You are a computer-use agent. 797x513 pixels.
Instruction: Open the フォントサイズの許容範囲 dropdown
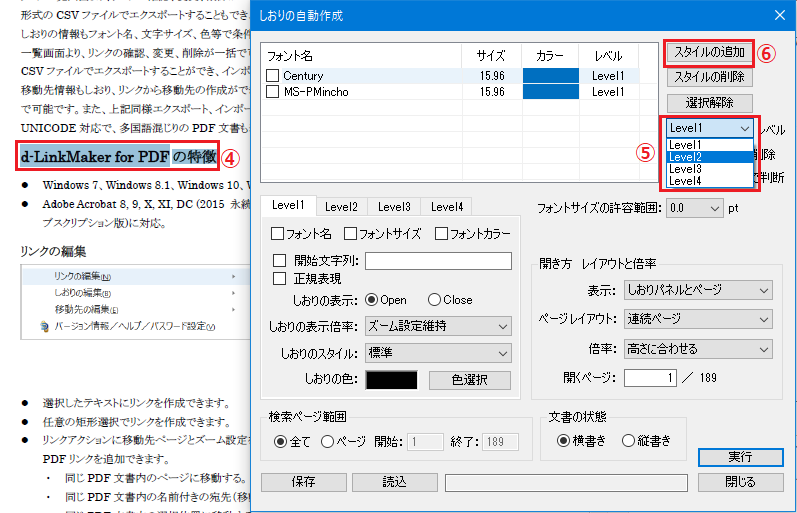click(x=694, y=208)
